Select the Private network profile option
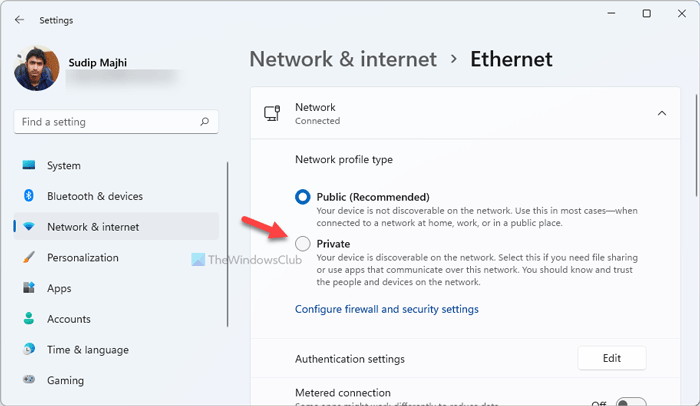Image resolution: width=700 pixels, height=406 pixels. click(303, 243)
